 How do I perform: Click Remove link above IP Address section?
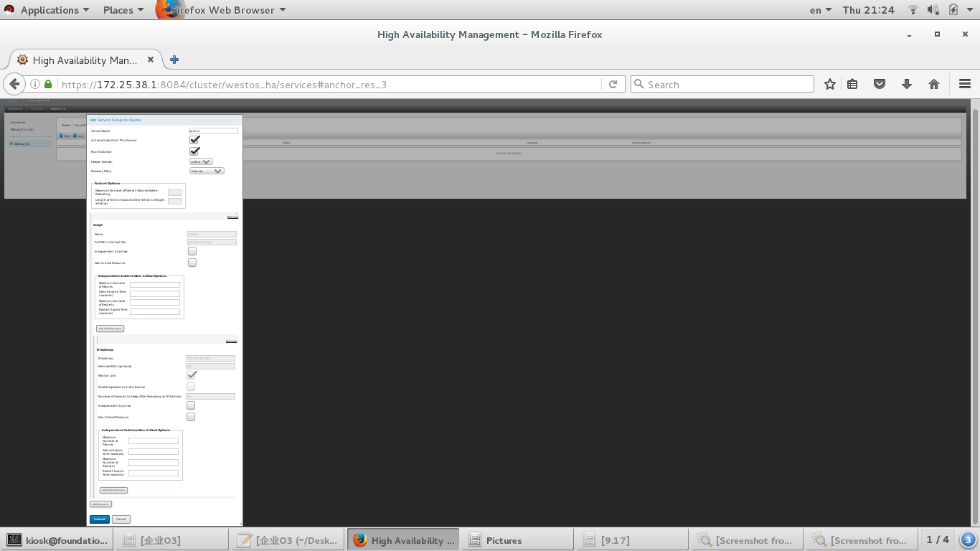231,342
